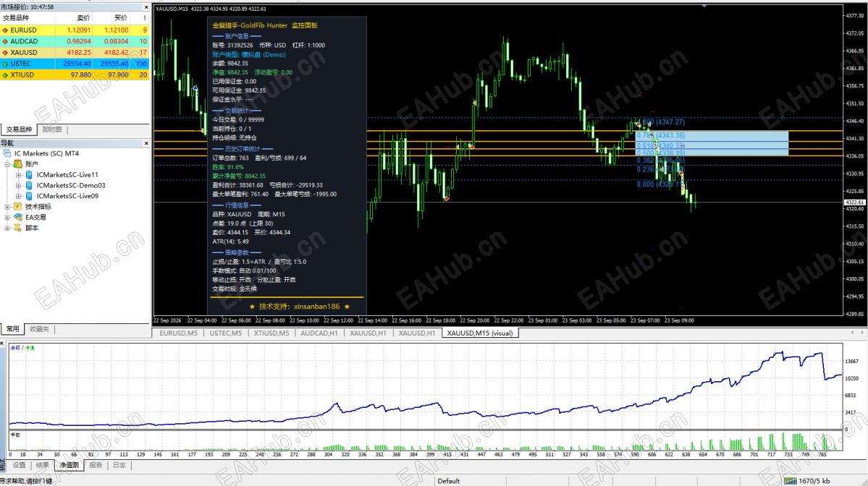Switch to the AUDCAD,H1 chart tab
Image resolution: width=868 pixels, height=486 pixels.
coord(319,333)
